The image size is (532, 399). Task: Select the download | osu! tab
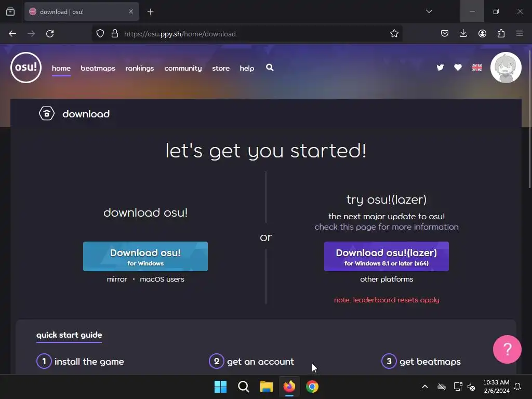tap(82, 11)
